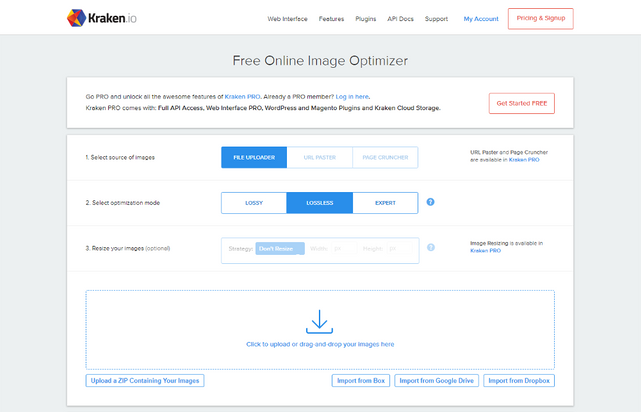
Task: Go to the Plugins page
Action: point(365,19)
